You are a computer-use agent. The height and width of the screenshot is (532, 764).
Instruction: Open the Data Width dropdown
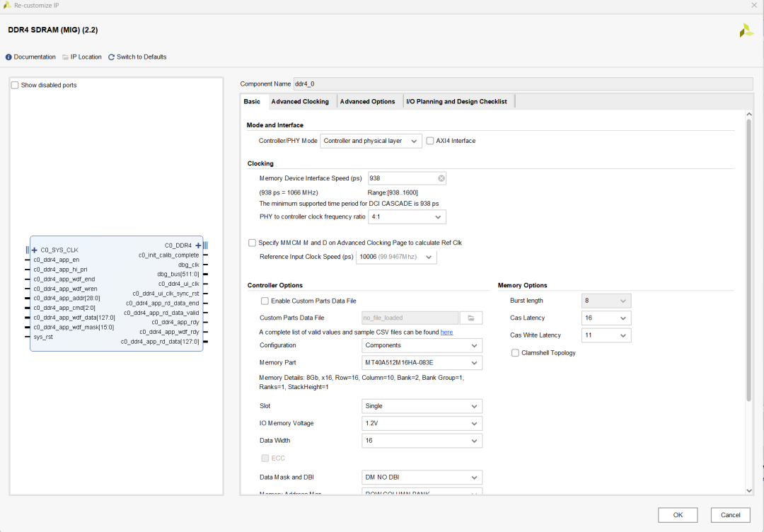(x=422, y=441)
